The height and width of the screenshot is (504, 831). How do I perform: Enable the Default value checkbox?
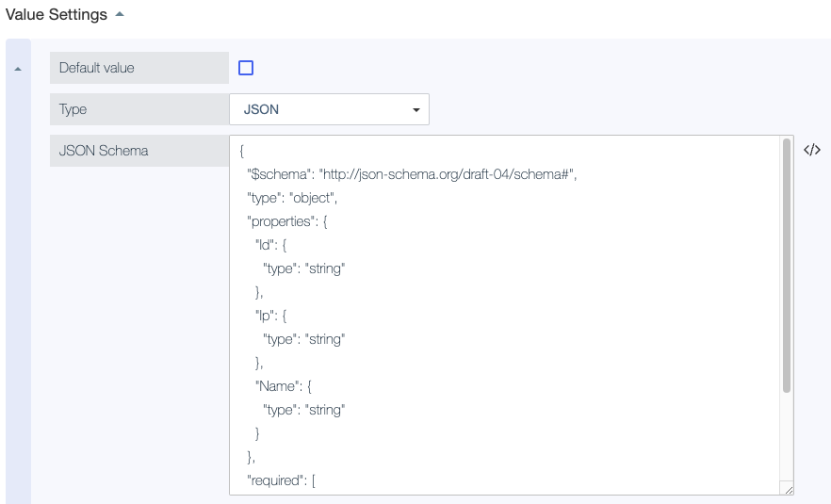(x=246, y=68)
